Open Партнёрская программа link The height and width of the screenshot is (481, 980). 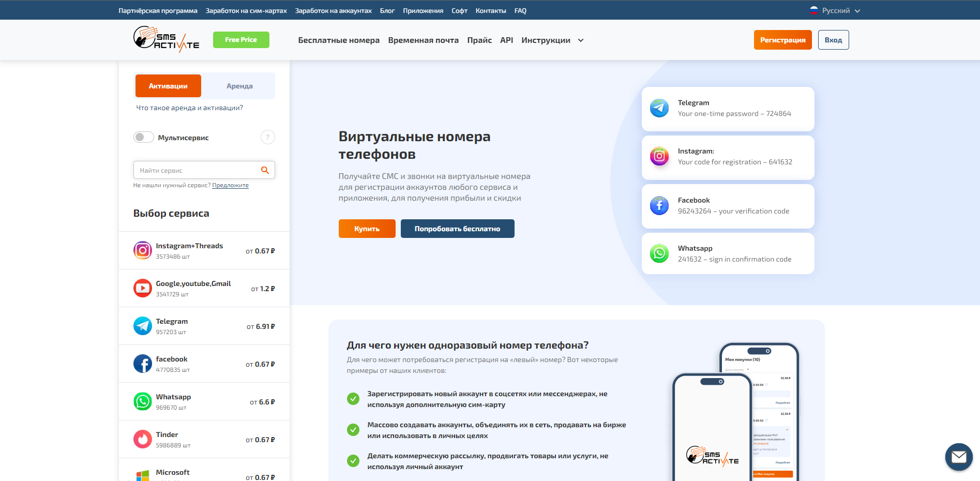click(158, 10)
